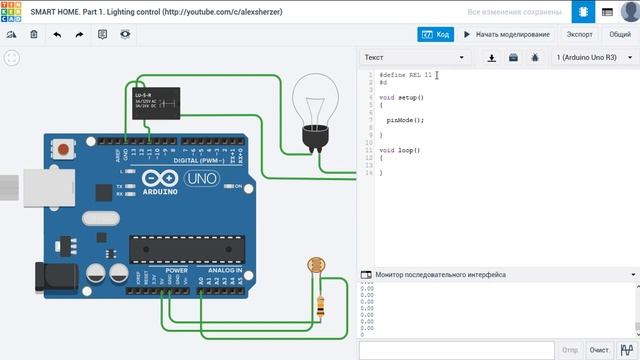Start simulation with Начать моделирование
Screen dimensions: 640x360
(x=507, y=35)
